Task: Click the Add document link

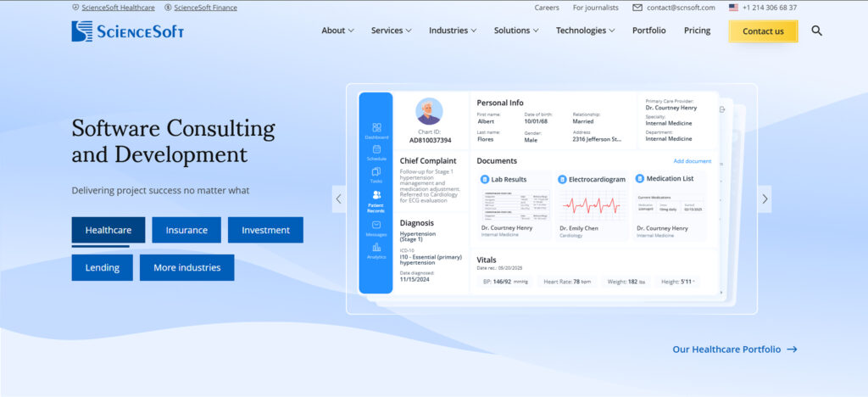Action: [692, 161]
